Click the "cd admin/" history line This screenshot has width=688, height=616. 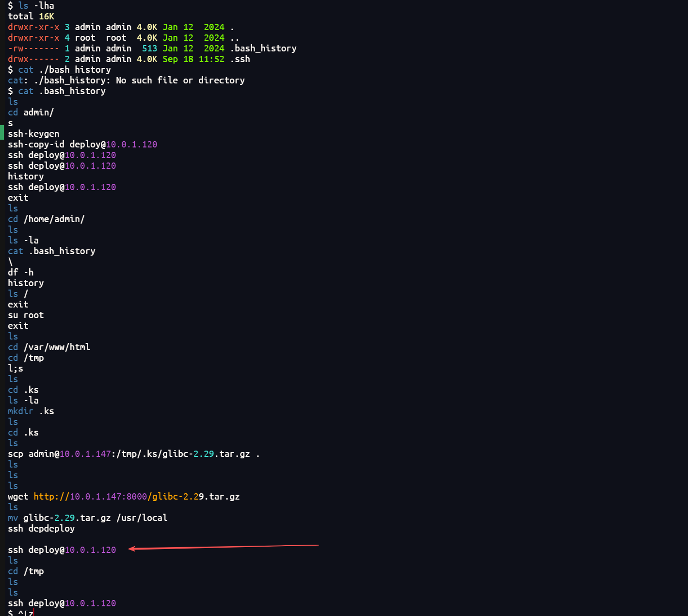[x=31, y=113]
